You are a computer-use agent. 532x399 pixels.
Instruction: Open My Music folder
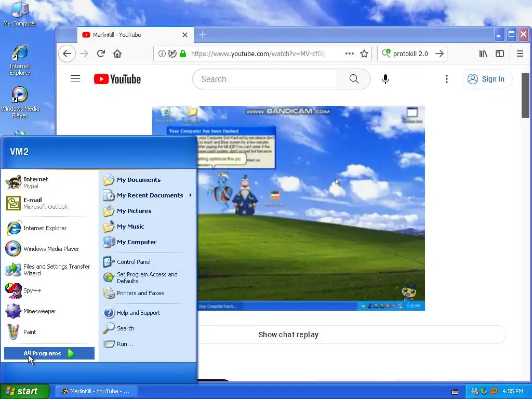(x=148, y=227)
